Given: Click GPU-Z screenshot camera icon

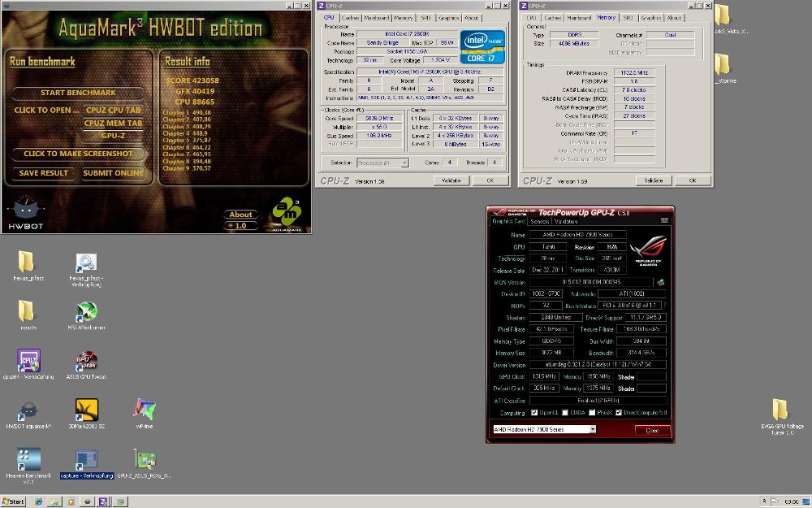Looking at the screenshot, I should [664, 221].
